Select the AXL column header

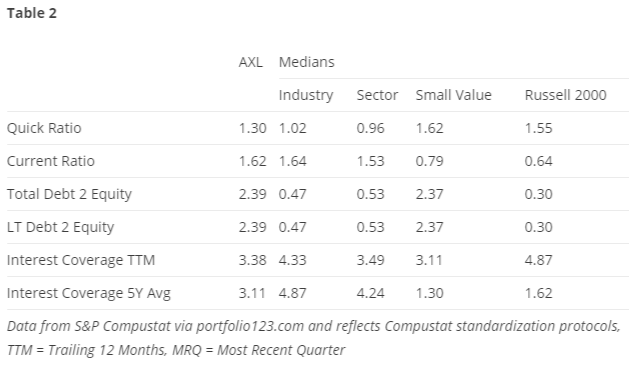[251, 62]
